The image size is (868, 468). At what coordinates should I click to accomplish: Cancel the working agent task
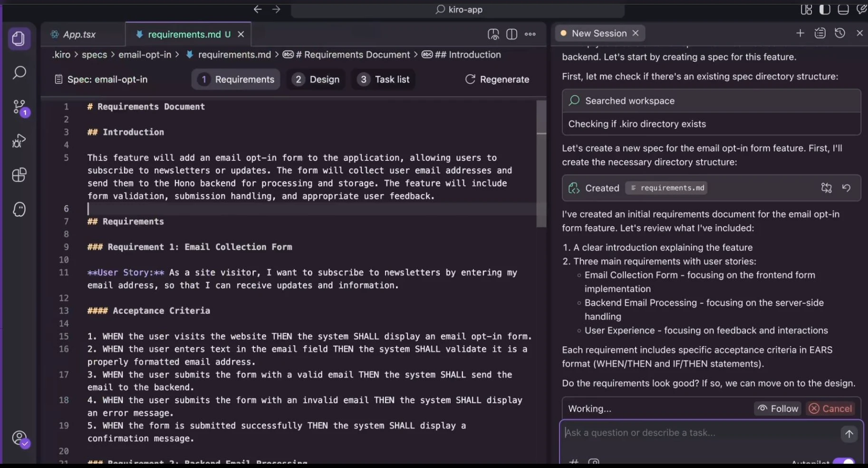click(x=830, y=409)
